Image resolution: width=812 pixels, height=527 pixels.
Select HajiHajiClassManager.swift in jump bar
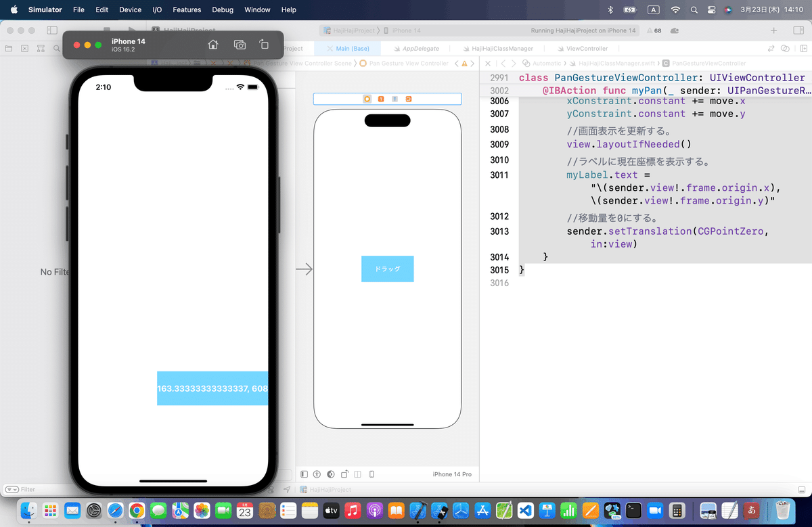click(614, 63)
